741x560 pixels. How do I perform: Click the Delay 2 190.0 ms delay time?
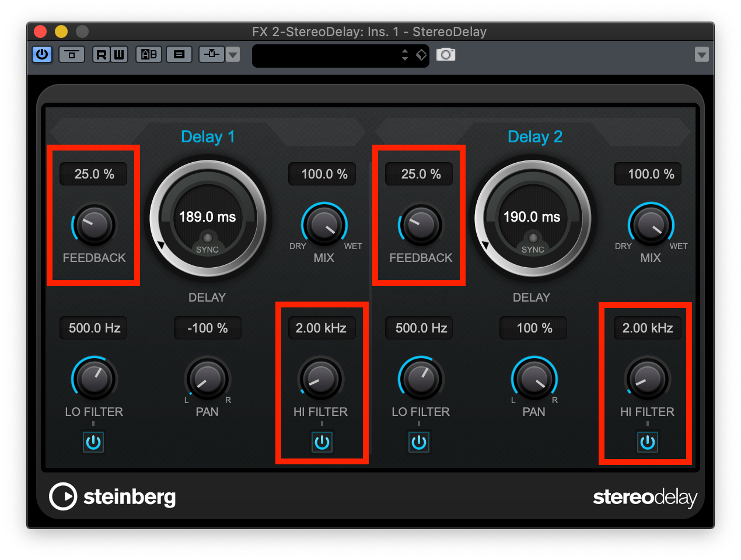(x=532, y=217)
